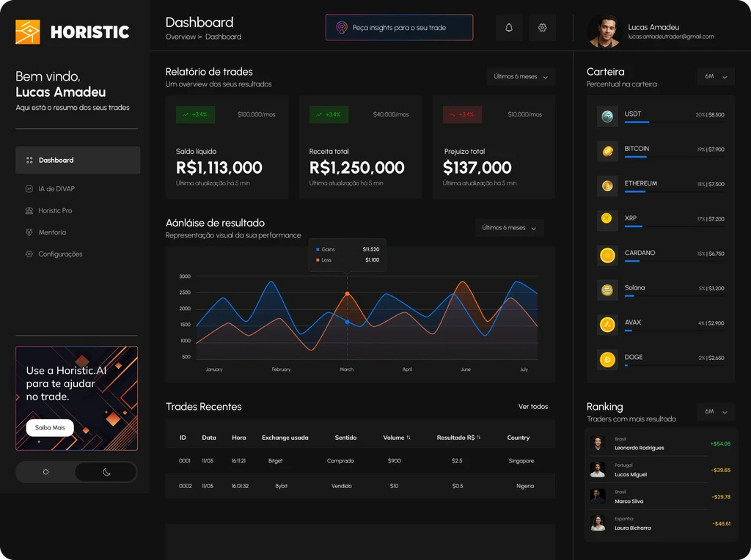The image size is (751, 560).
Task: Open the 6M dropdown in Ranking
Action: click(x=715, y=412)
